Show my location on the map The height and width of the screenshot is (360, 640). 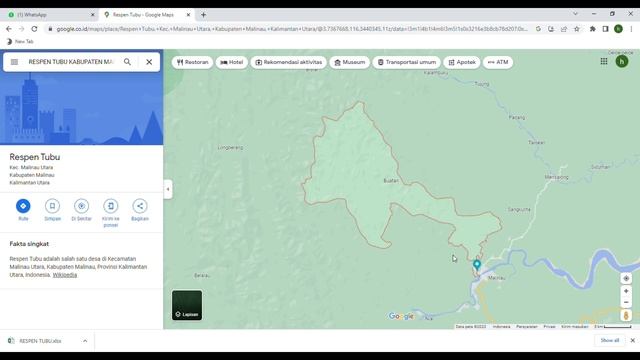click(x=626, y=278)
